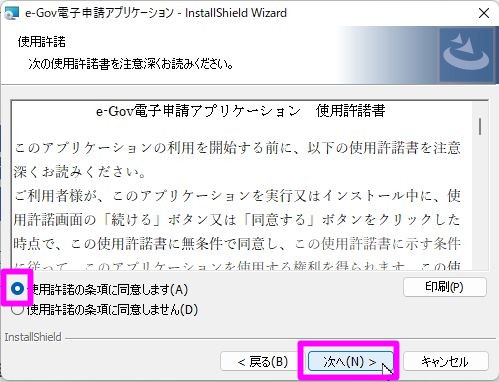
Task: Close the InstallShield Wizard window
Action: (x=483, y=13)
